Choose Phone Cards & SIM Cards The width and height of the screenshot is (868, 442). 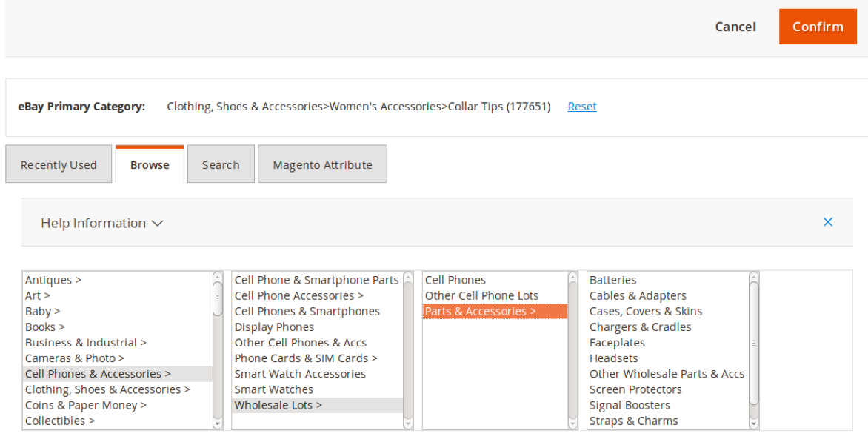coord(317,358)
